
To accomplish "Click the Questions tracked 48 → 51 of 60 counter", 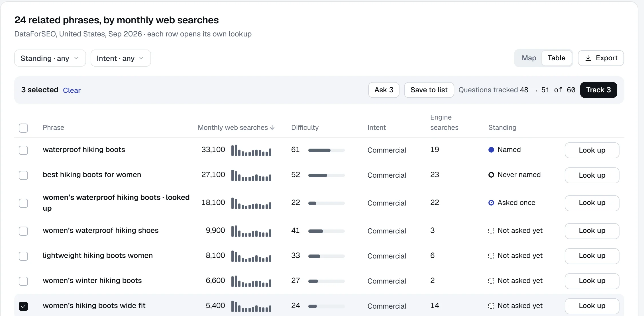I will 517,90.
